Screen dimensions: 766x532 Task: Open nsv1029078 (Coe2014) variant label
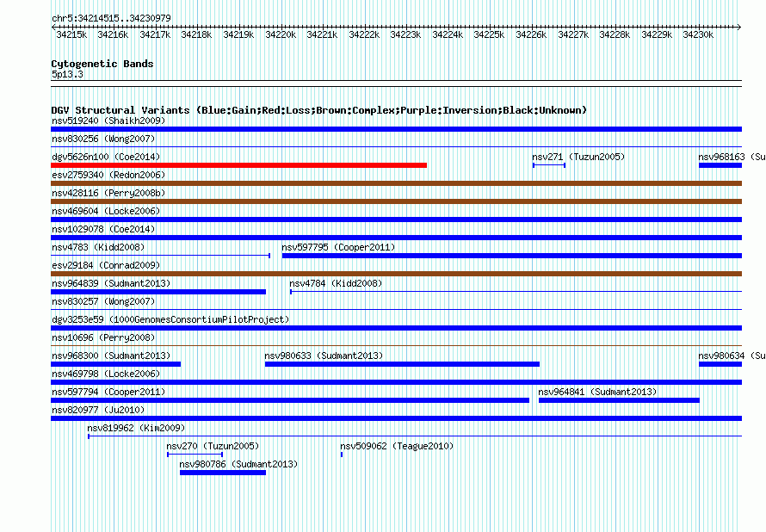pos(103,229)
